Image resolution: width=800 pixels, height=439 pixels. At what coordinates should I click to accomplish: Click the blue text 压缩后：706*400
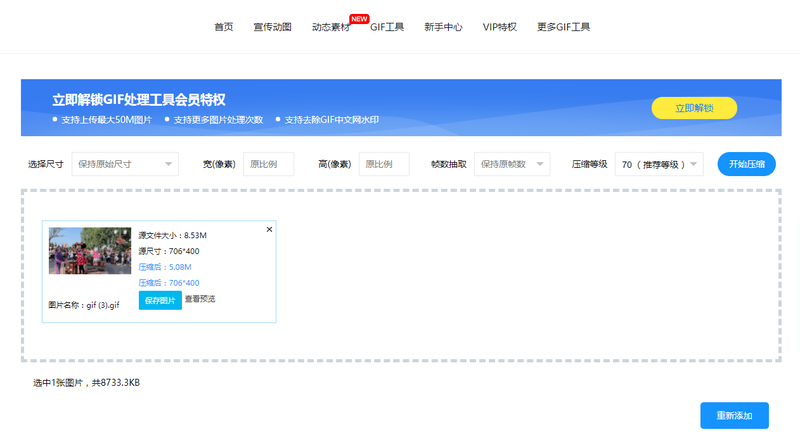169,283
